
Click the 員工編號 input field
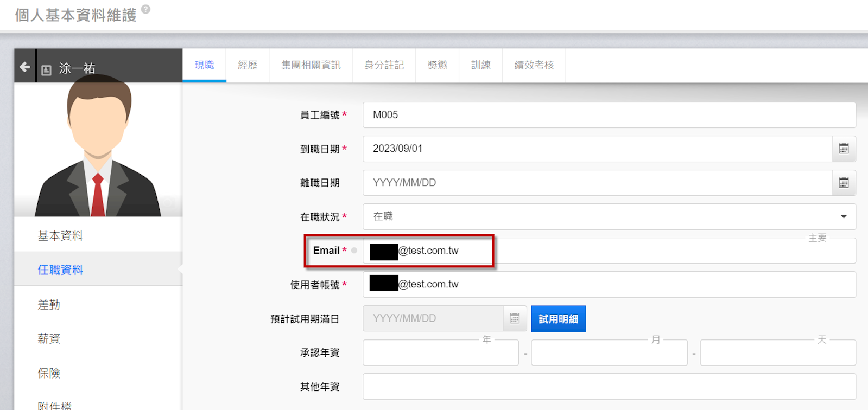tap(609, 115)
